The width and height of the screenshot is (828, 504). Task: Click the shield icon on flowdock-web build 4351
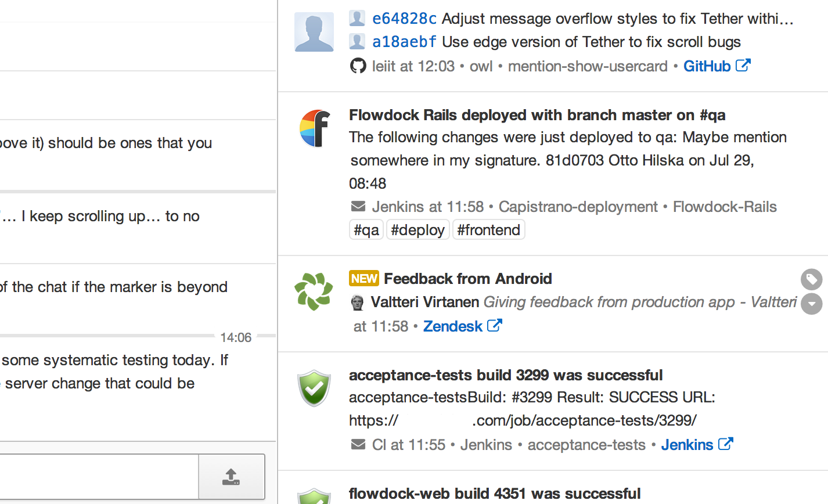tap(314, 498)
